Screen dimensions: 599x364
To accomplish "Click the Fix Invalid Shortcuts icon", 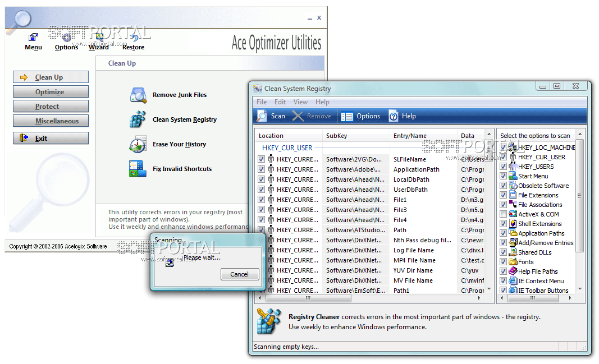I will [x=138, y=169].
